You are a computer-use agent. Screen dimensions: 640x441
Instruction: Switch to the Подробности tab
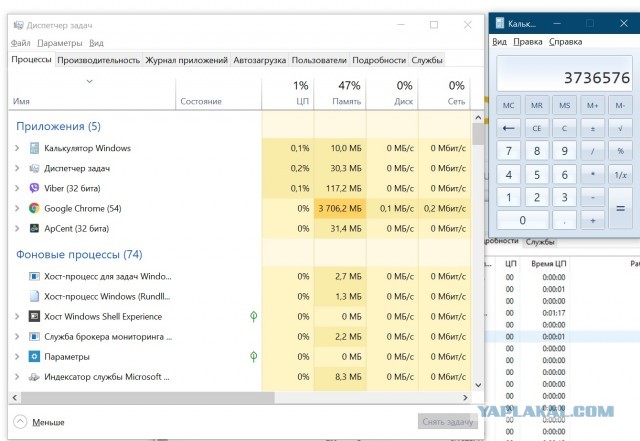379,60
